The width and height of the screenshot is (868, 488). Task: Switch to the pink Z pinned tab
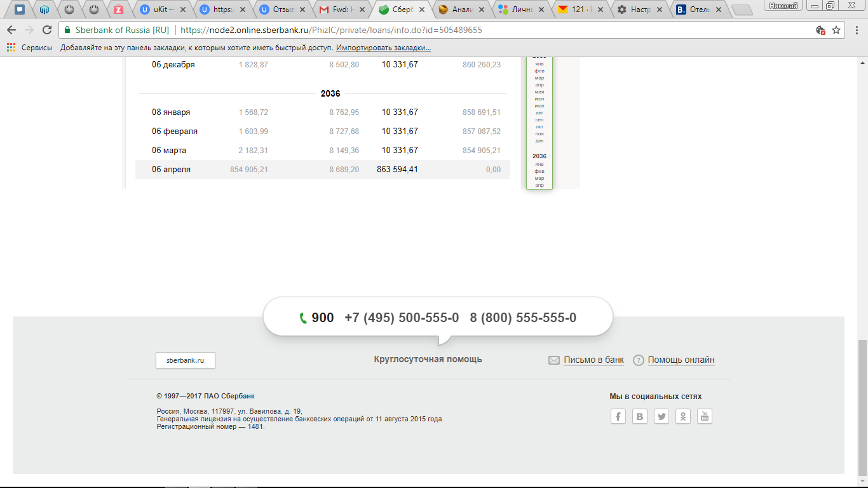[x=118, y=10]
